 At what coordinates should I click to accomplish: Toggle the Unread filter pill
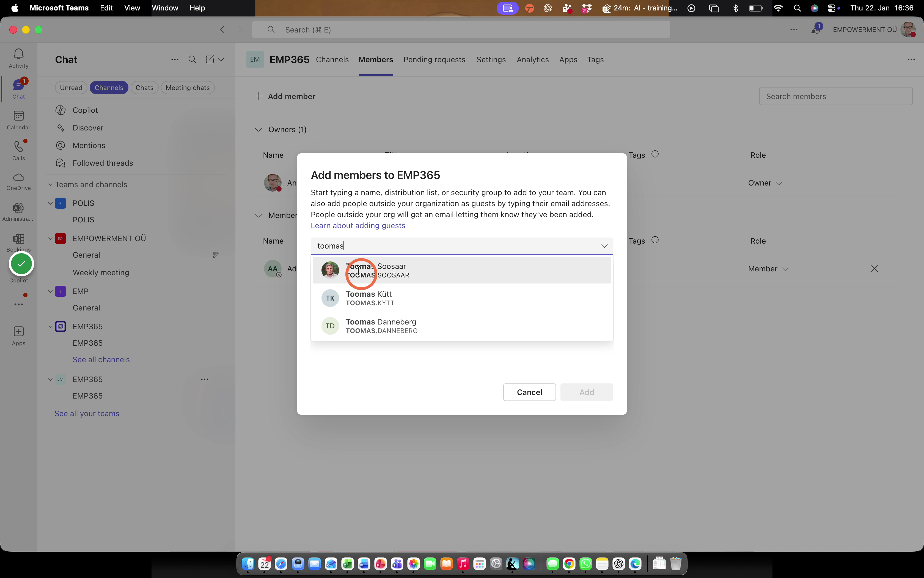click(x=71, y=88)
